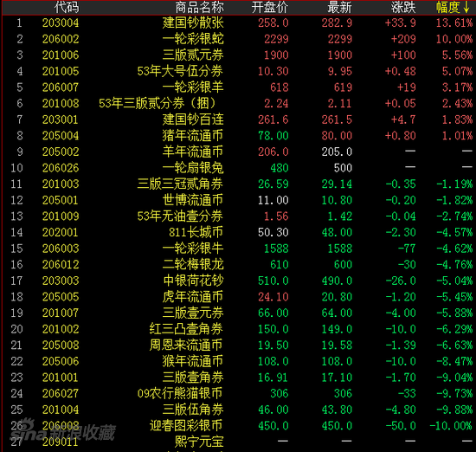Image resolution: width=476 pixels, height=452 pixels.
Task: Click code 205004
Action: pos(61,136)
